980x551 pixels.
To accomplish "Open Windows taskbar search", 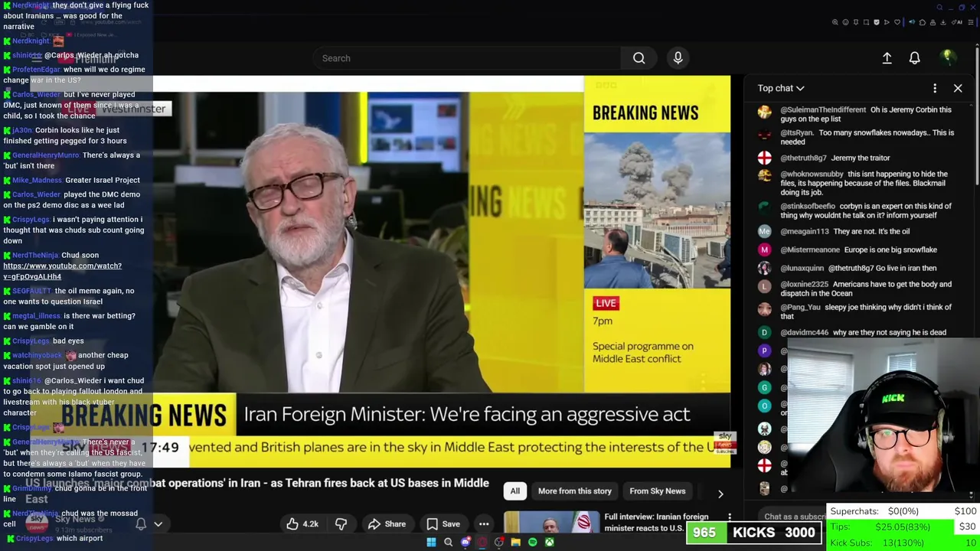I will 448,543.
